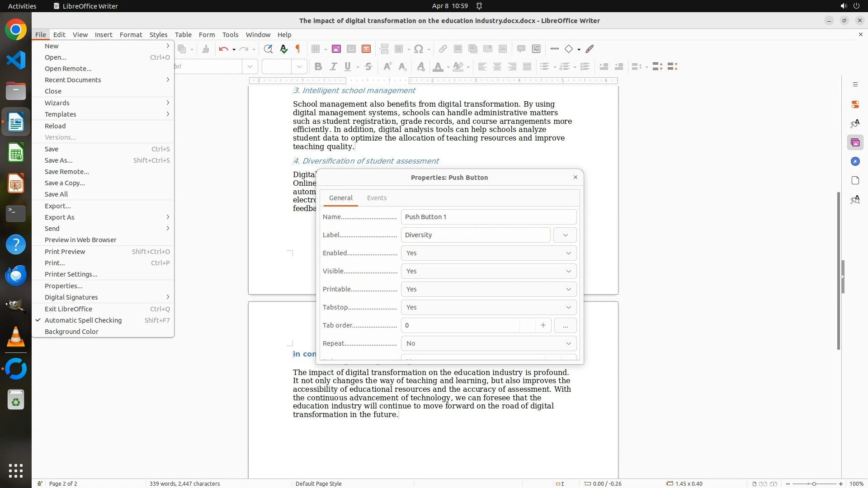Open the Repeat property dropdown
868x488 pixels.
[488, 343]
